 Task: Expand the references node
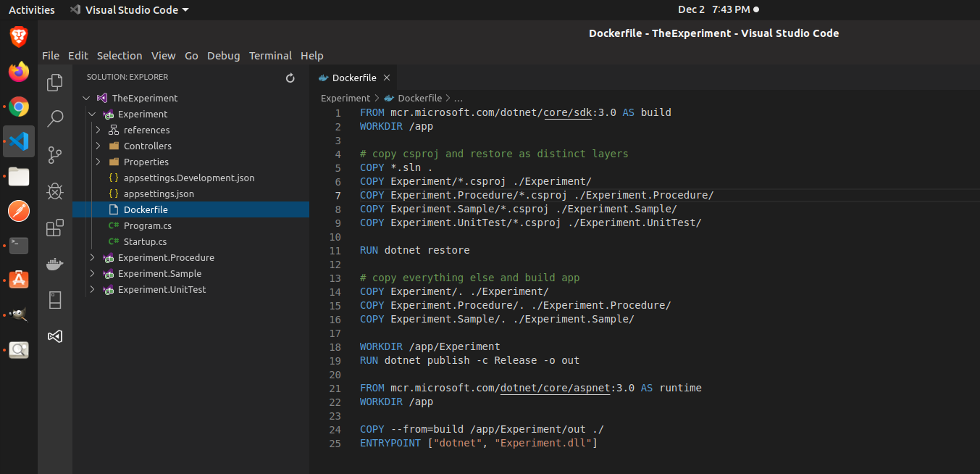[98, 130]
